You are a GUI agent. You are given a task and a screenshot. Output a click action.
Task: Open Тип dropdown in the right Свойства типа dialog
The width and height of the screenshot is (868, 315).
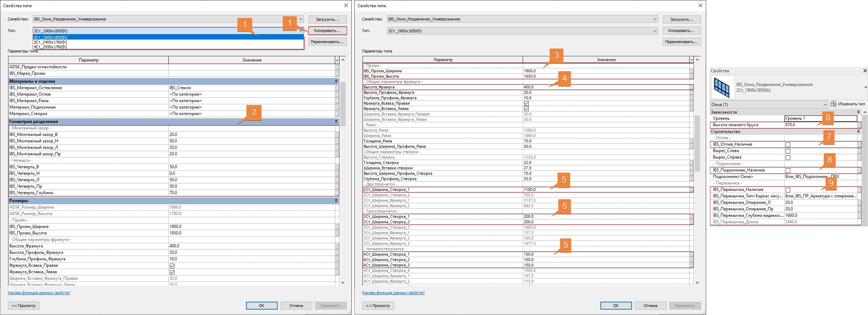point(655,31)
